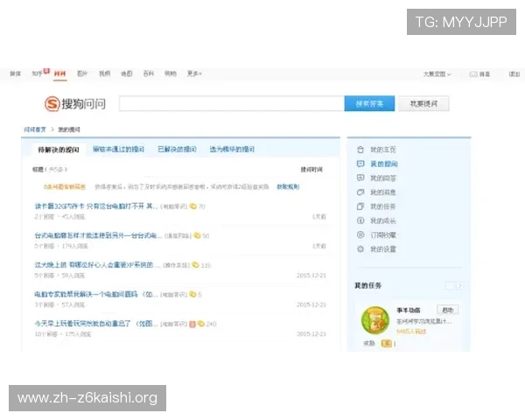This screenshot has height=420, width=525.
Task: Open the question starting with 台式电脑
Action: (x=98, y=235)
